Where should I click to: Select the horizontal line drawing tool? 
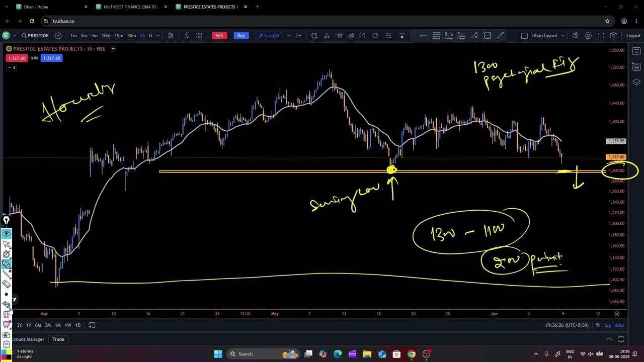[x=424, y=36]
